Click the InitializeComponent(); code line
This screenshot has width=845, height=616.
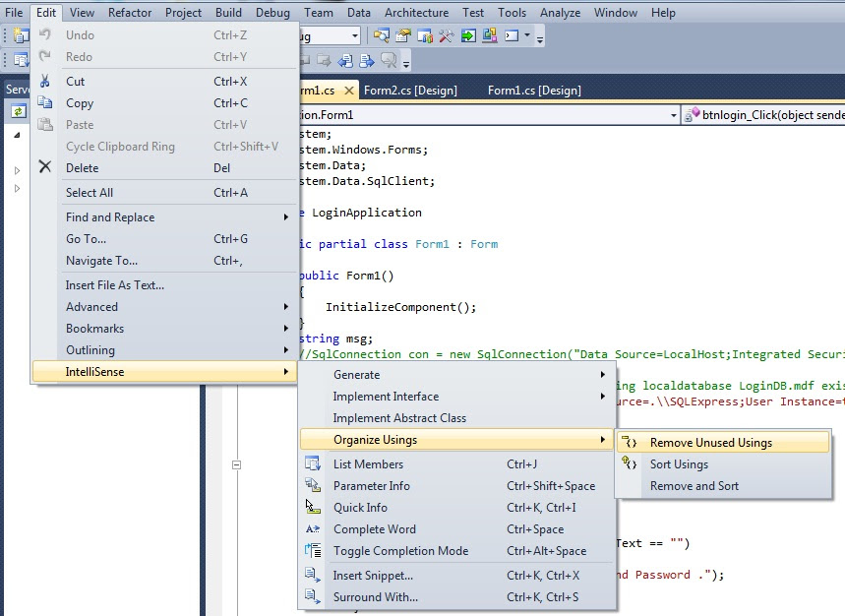coord(401,307)
